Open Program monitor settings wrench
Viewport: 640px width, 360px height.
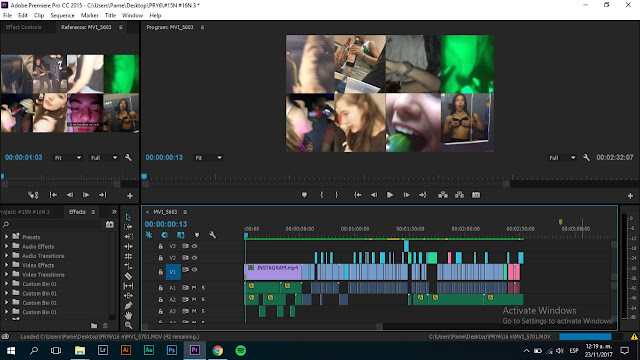[587, 158]
